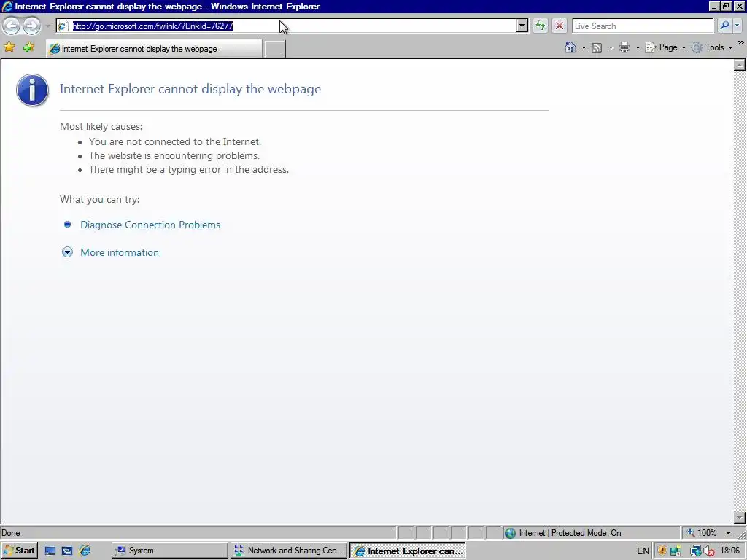
Task: Click the 18:06 clock in the tray
Action: pos(729,551)
